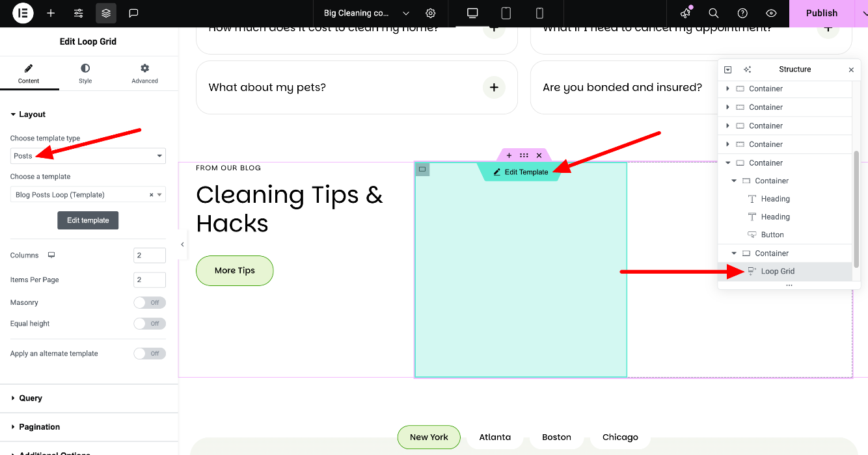This screenshot has height=455, width=868.
Task: Open the page title dropdown
Action: click(x=366, y=13)
